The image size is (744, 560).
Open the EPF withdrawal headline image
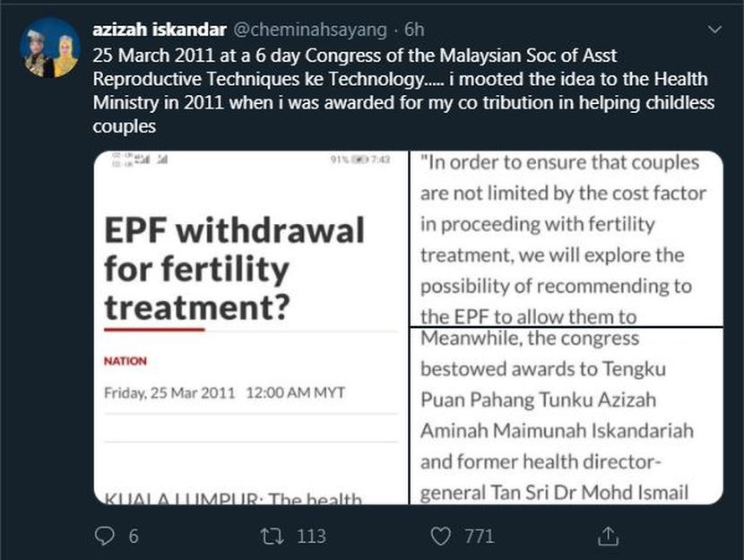click(251, 328)
